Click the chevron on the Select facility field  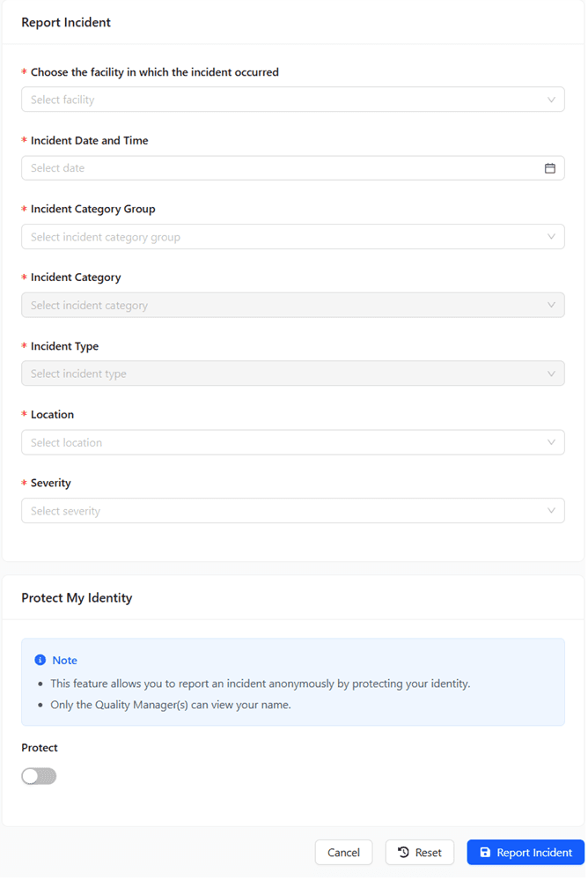[x=552, y=99]
